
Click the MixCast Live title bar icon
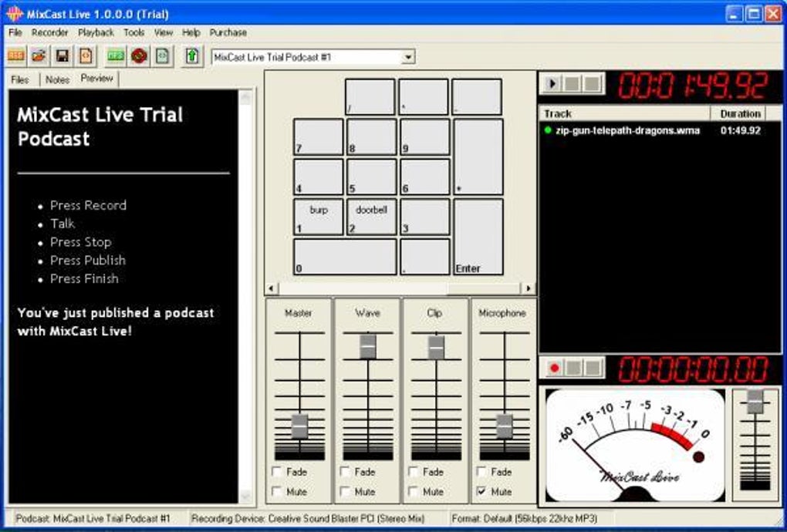click(x=14, y=14)
